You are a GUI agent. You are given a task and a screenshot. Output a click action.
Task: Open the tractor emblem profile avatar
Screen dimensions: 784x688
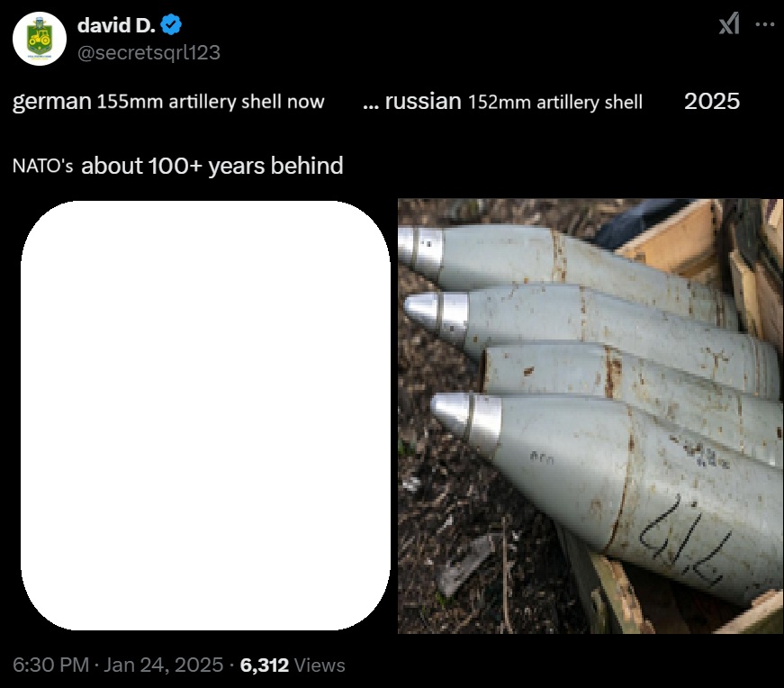40,39
